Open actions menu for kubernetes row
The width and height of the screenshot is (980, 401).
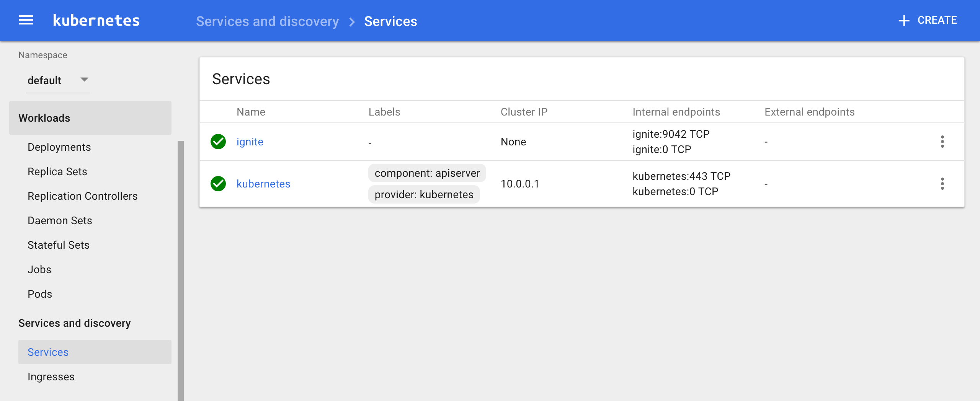(942, 184)
